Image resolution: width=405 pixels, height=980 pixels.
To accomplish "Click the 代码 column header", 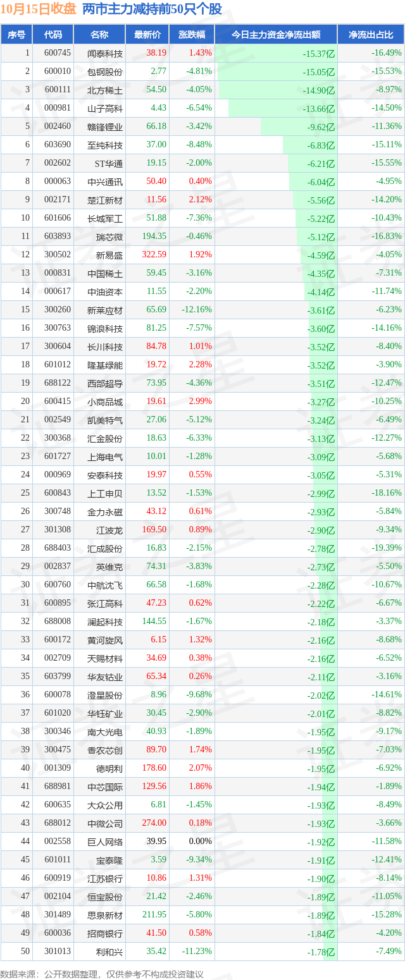I will tap(53, 35).
